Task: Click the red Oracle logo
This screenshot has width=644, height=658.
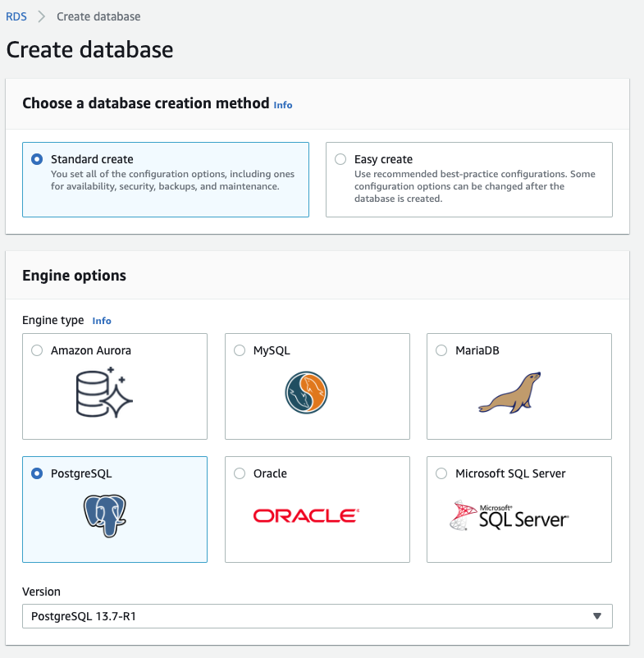Action: [306, 516]
